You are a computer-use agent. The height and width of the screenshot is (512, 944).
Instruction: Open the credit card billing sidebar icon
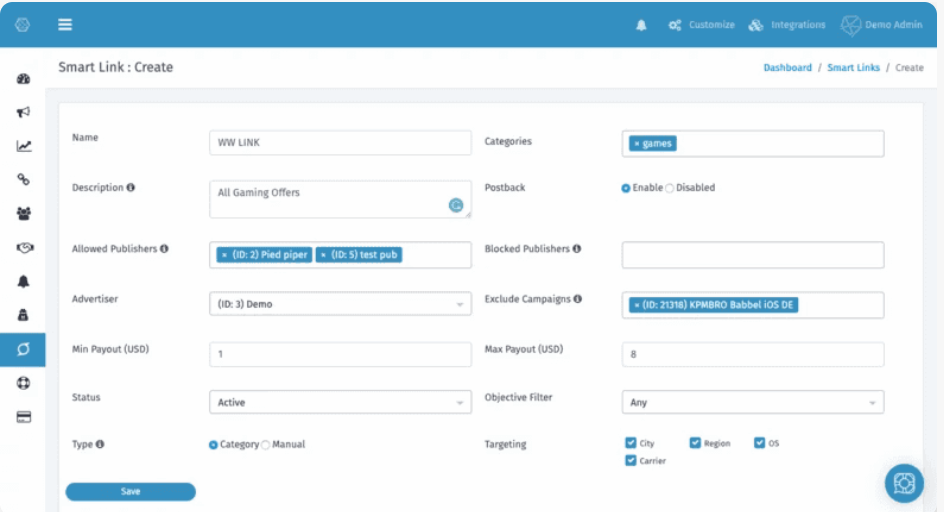coord(23,417)
